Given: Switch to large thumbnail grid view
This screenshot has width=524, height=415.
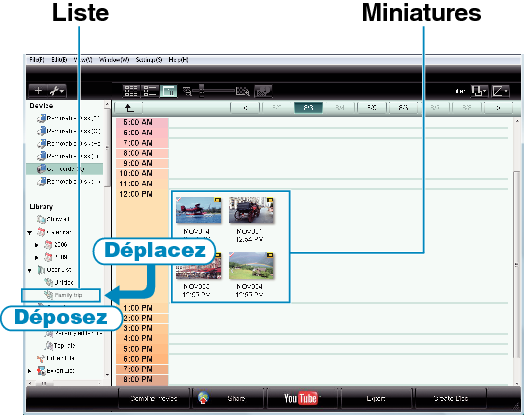Looking at the screenshot, I should click(131, 91).
